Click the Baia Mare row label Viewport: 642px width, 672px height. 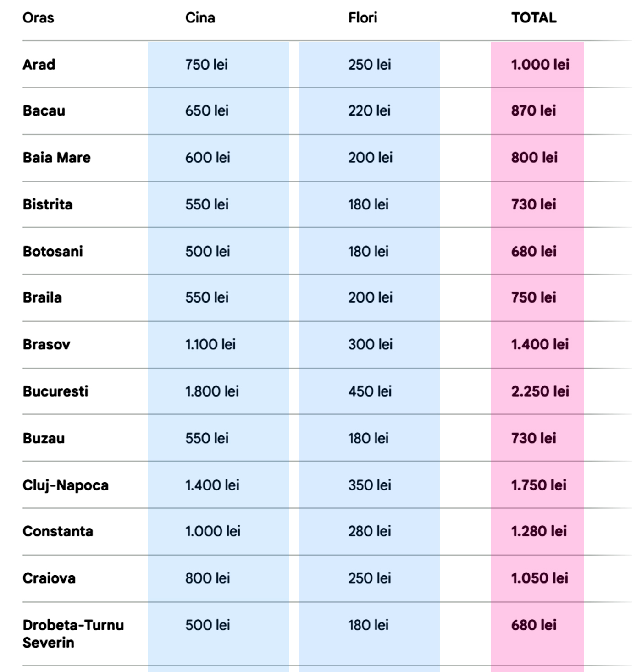pos(56,158)
